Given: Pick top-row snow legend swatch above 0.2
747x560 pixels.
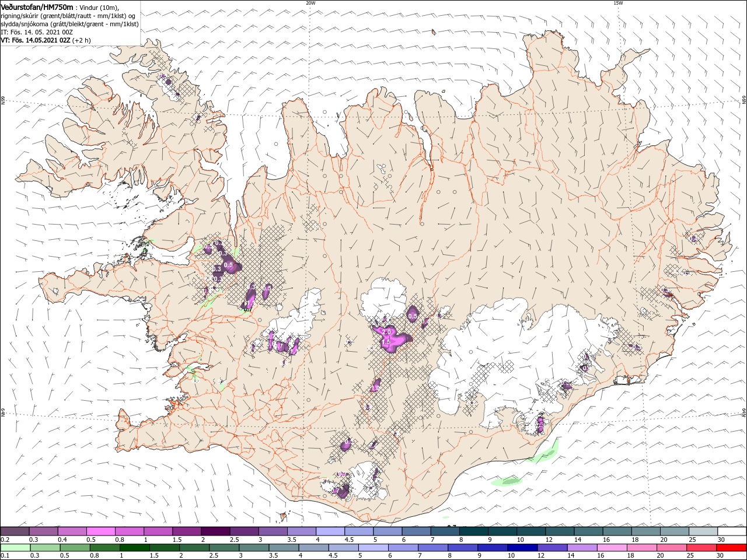Looking at the screenshot, I should pos(15,531).
